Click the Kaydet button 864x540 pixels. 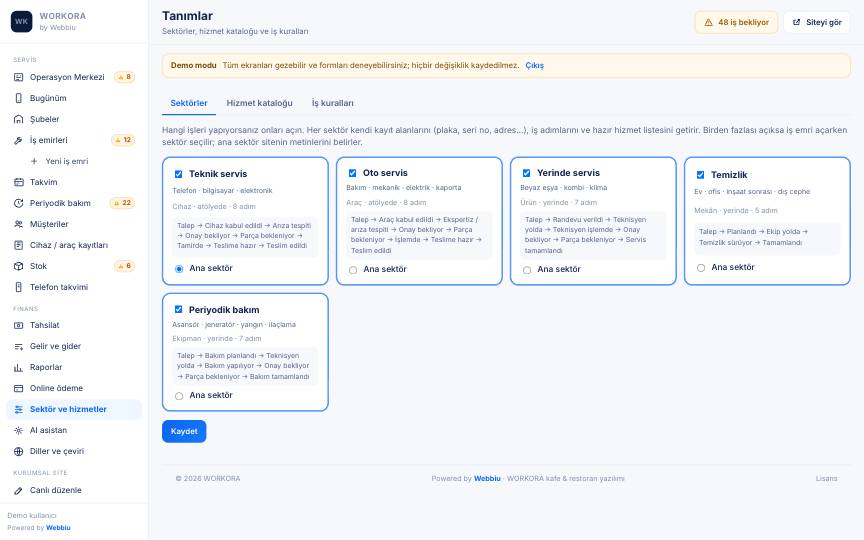(x=184, y=431)
